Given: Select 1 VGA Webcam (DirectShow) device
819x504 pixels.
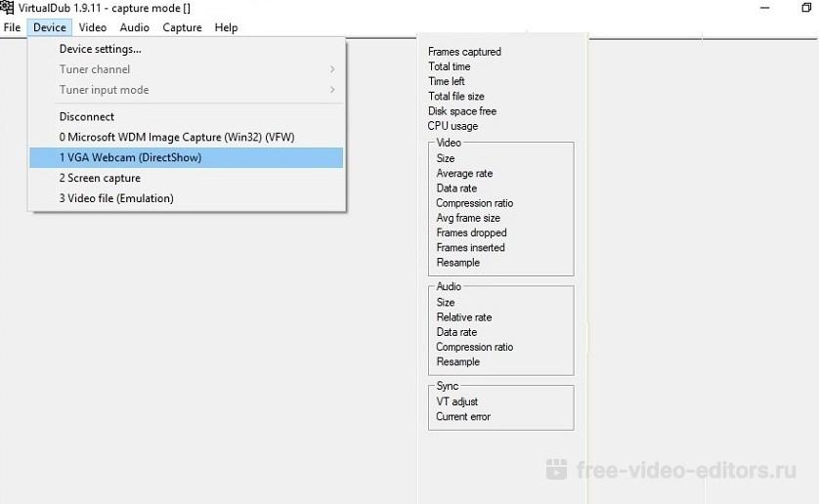Looking at the screenshot, I should click(187, 157).
